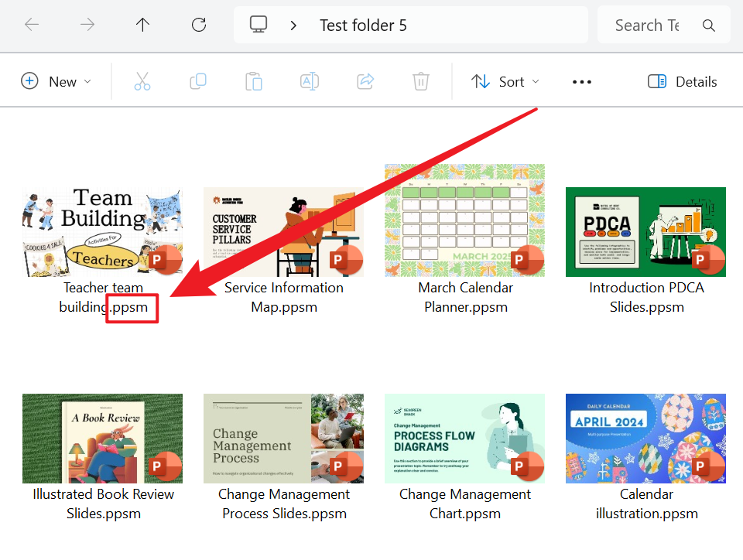Select the PDCA green thumbnail
This screenshot has width=743, height=560.
point(645,232)
